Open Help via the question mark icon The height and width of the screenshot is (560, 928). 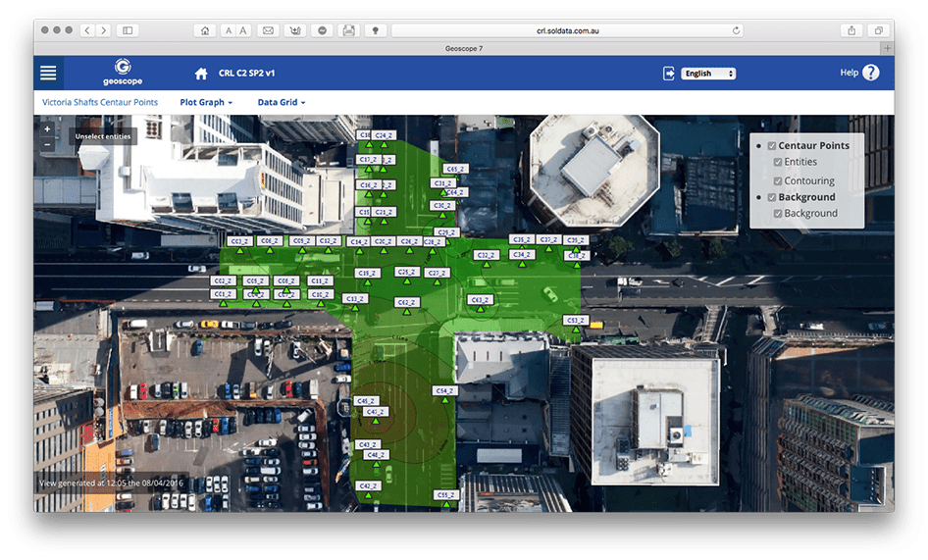tap(870, 73)
